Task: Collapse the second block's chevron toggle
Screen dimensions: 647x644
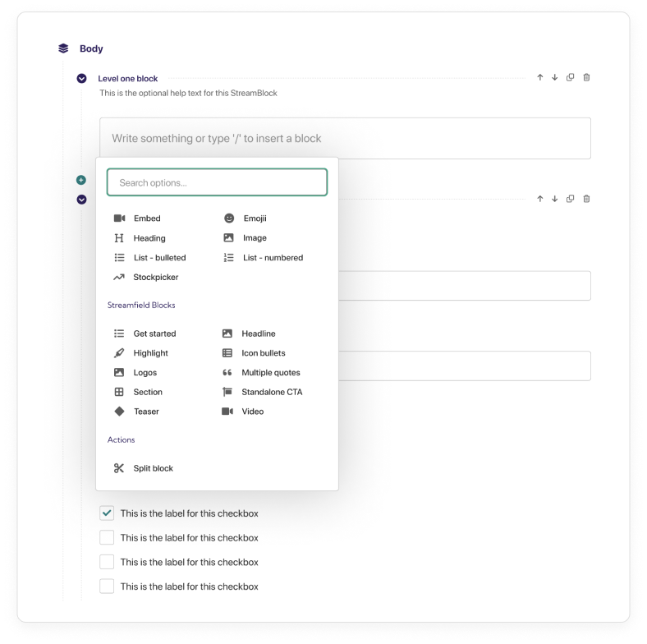Action: [81, 199]
